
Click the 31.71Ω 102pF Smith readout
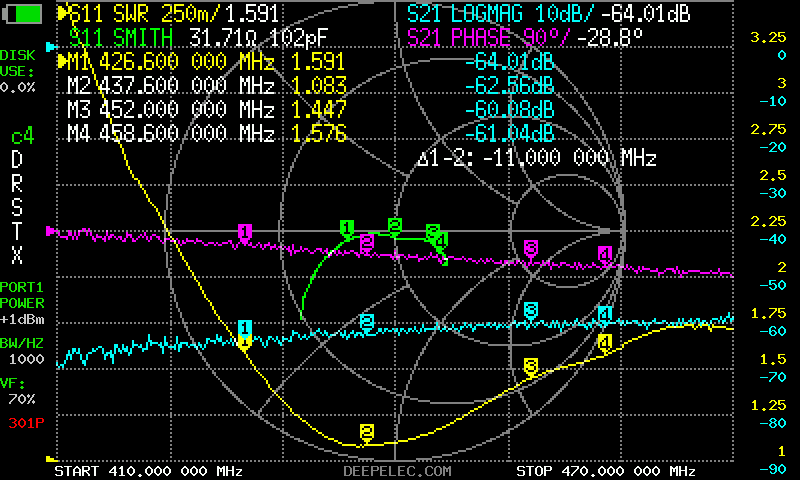point(259,38)
